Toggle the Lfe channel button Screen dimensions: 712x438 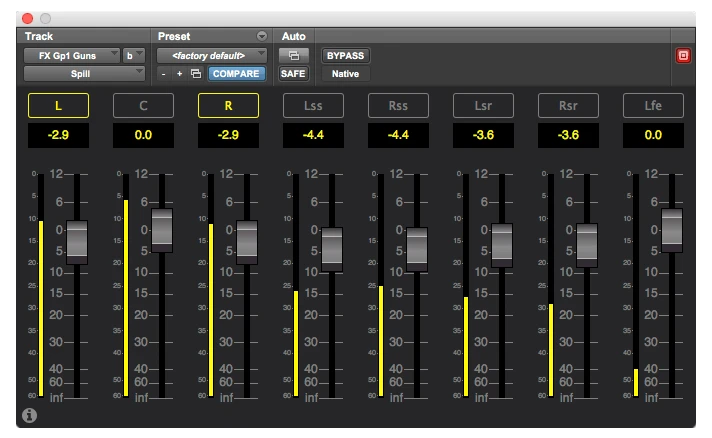pos(653,105)
